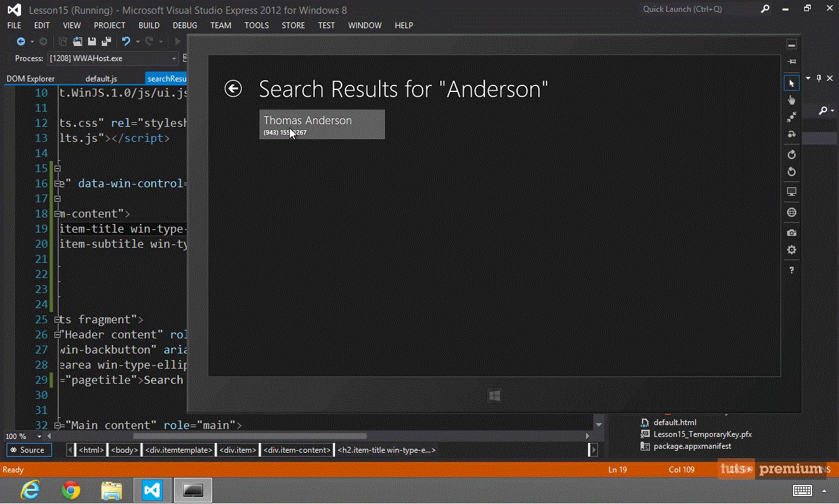Select simulator Basic touch mode hand tool
Image resolution: width=839 pixels, height=504 pixels.
click(x=792, y=100)
